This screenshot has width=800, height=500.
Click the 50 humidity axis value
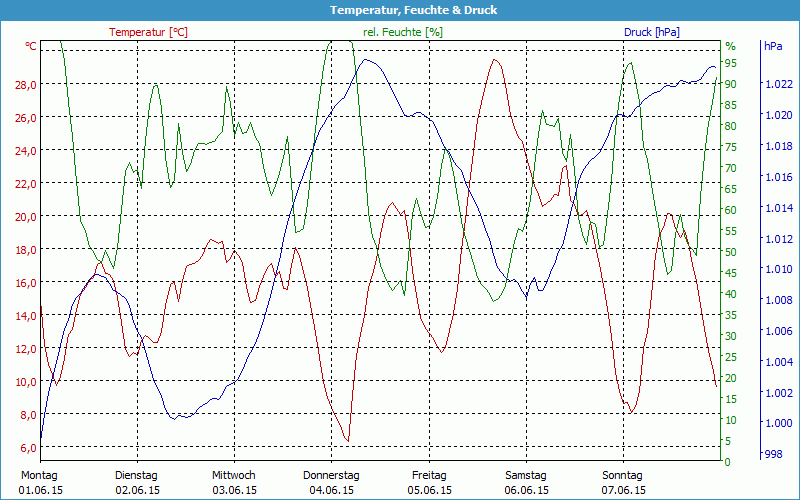coord(731,252)
